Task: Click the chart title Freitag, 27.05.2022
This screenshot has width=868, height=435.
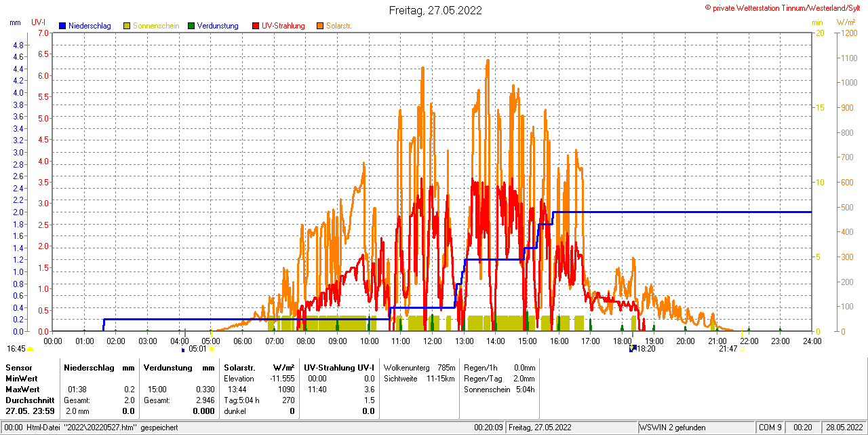Action: [435, 10]
